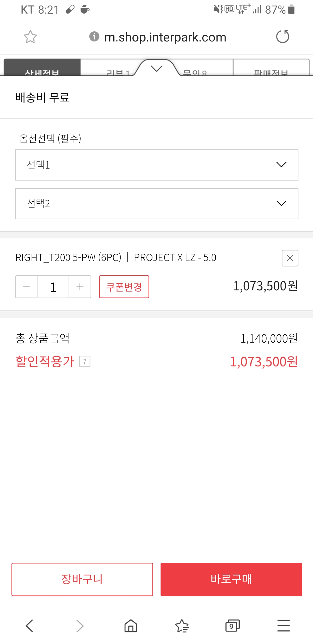Remove the RIGHT_T200 5-PW selected option
The width and height of the screenshot is (313, 644).
coord(290,258)
